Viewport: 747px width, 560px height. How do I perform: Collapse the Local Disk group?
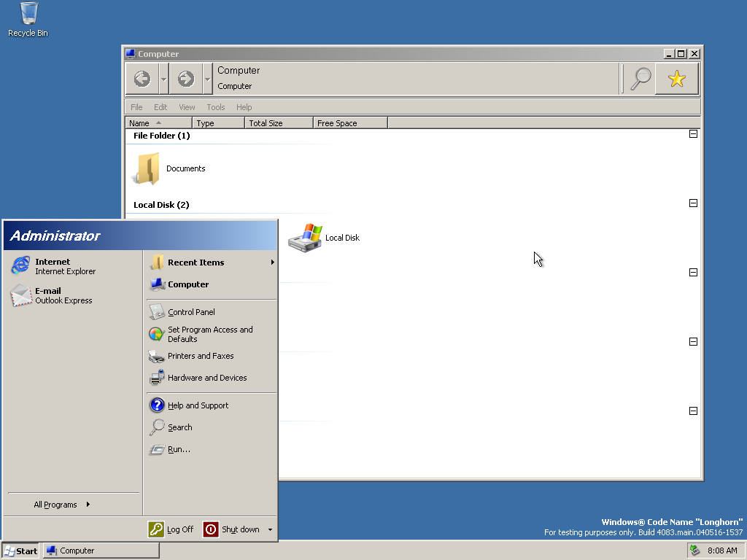coord(693,203)
